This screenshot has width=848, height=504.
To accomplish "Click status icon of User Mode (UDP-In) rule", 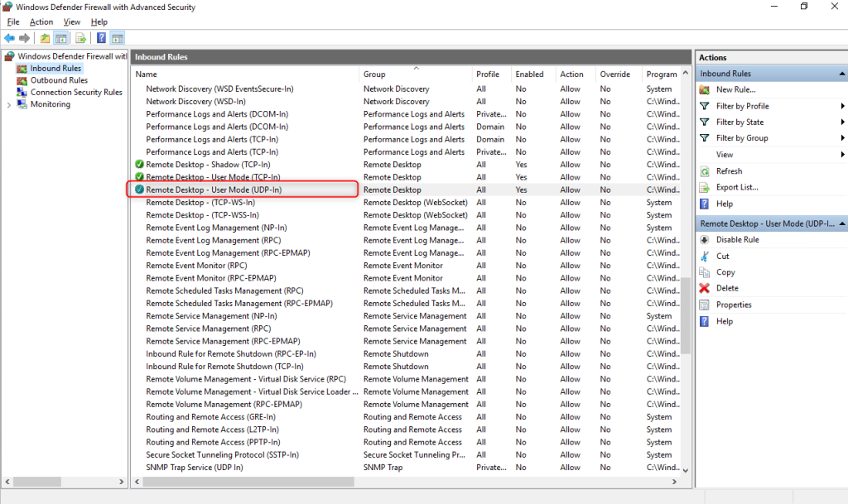I will pos(139,190).
